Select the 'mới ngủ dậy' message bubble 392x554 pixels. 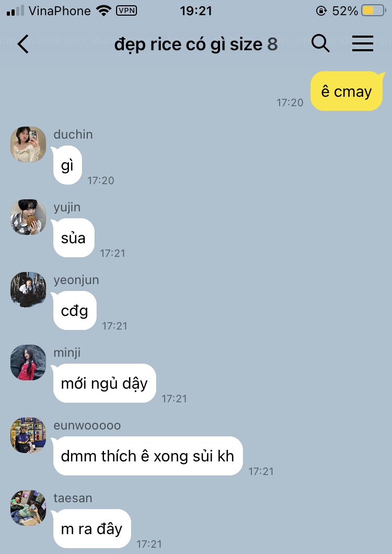point(104,383)
